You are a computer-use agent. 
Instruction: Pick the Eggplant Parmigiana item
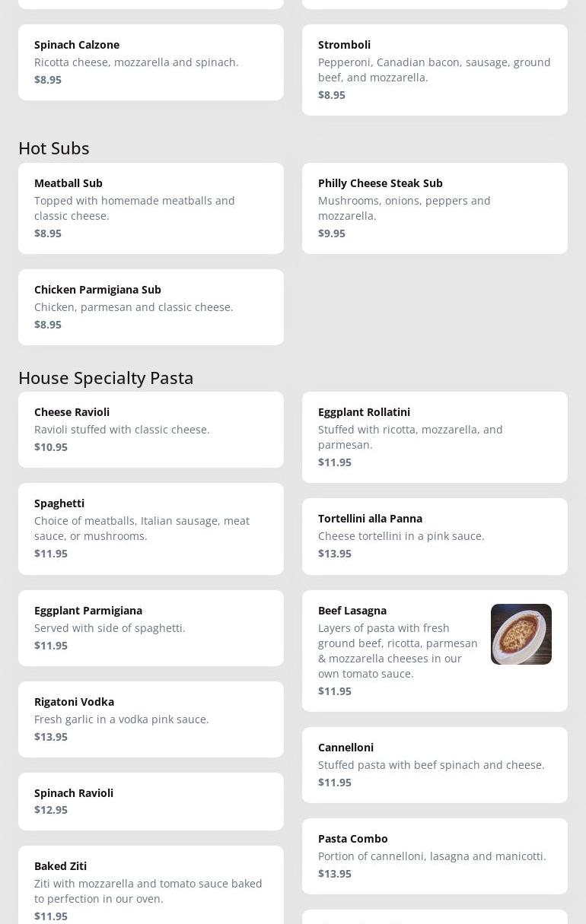(x=151, y=628)
